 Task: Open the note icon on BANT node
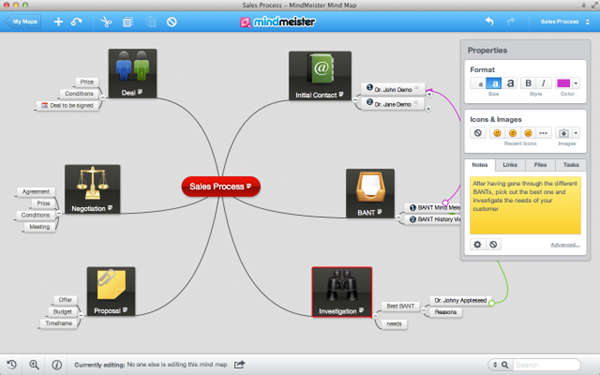click(x=380, y=212)
